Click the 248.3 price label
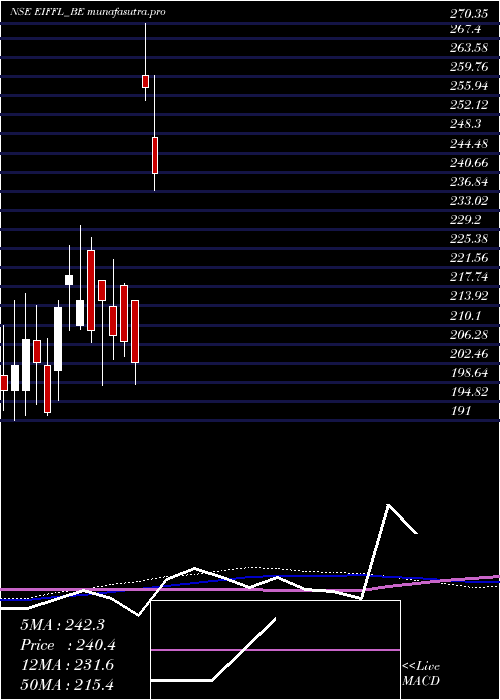This screenshot has width=500, height=700. (x=465, y=124)
